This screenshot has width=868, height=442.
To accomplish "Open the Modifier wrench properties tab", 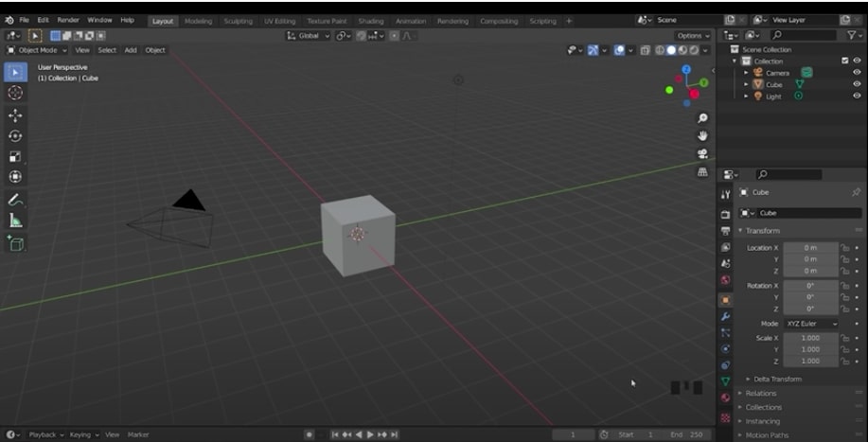I will [726, 316].
